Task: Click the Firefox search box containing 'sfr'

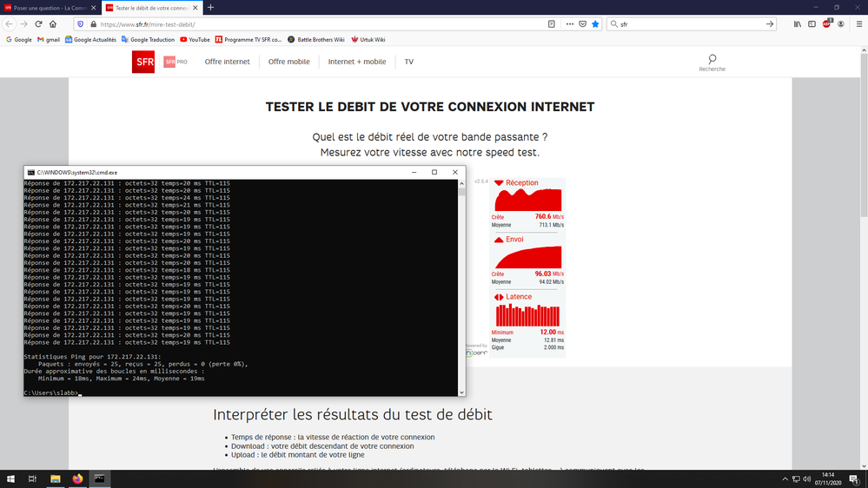Action: click(x=691, y=24)
